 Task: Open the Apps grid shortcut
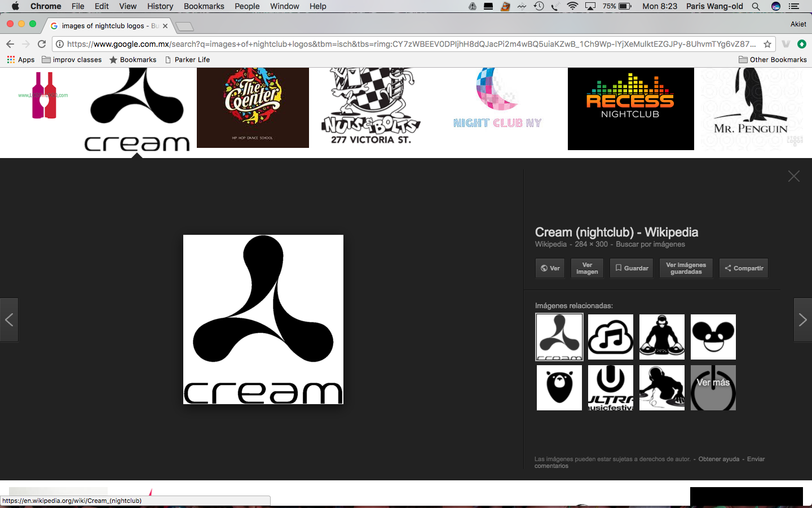[x=21, y=60]
